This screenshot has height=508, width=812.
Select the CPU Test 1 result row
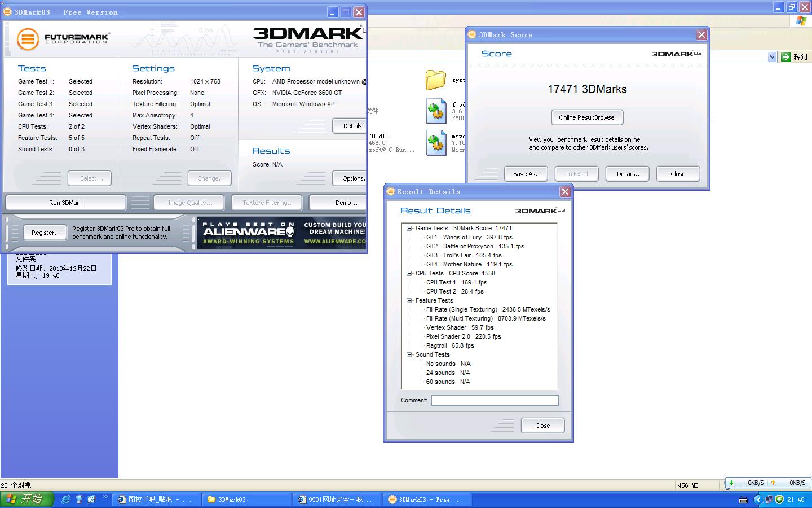tap(456, 282)
